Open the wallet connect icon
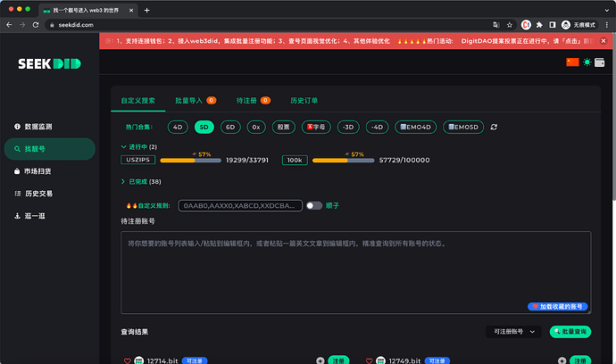This screenshot has height=364, width=616. click(600, 62)
